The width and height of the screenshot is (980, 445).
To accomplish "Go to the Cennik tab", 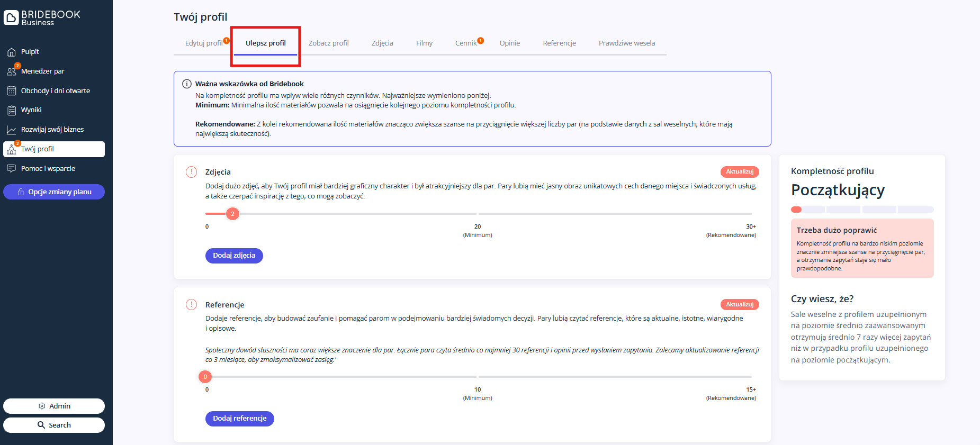I will tap(466, 43).
